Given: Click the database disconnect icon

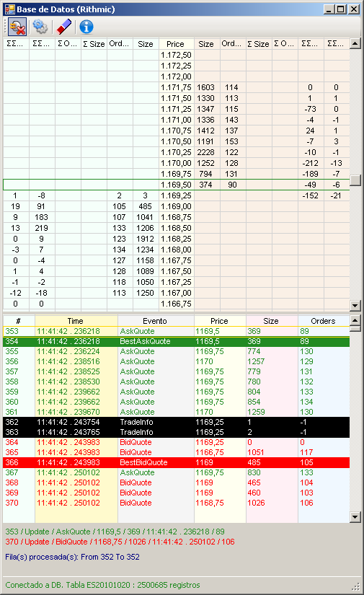Looking at the screenshot, I should coord(17,27).
